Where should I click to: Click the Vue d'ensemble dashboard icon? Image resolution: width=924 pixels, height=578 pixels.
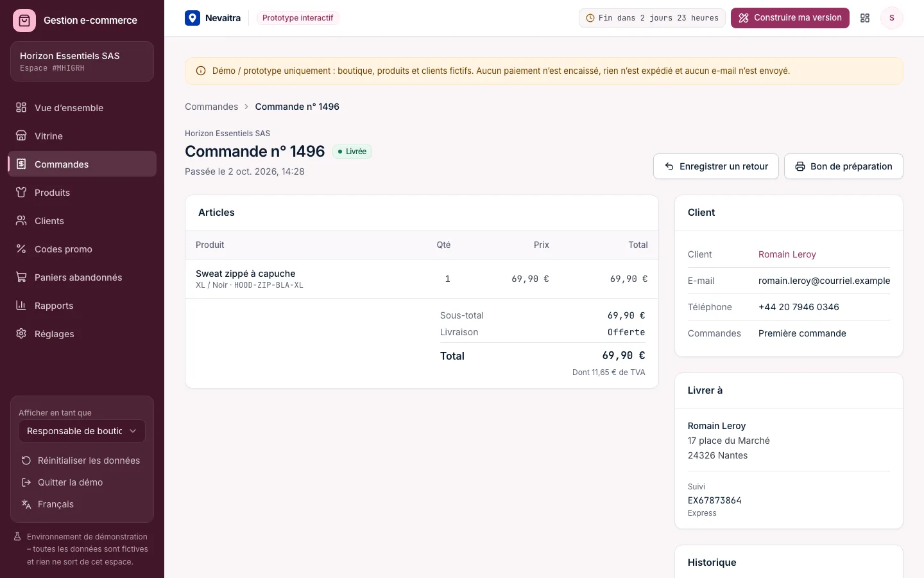click(21, 107)
